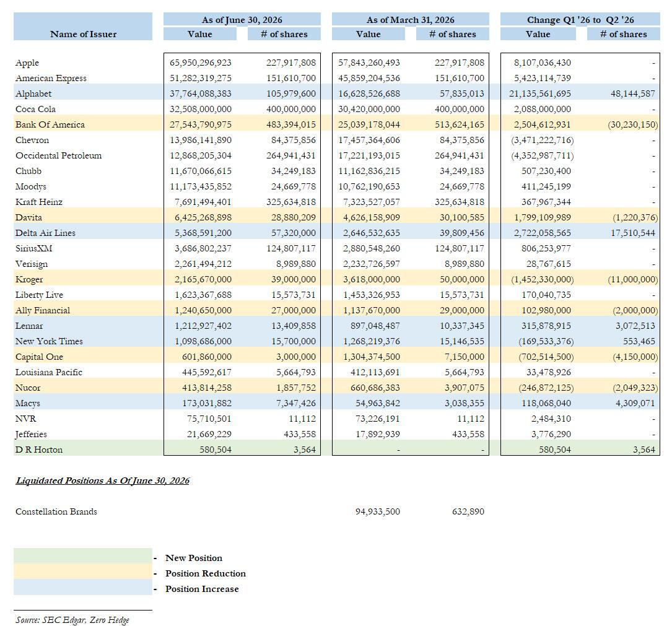Select Lennar share change 3,072,513
This screenshot has height=626, width=672.
coord(635,326)
